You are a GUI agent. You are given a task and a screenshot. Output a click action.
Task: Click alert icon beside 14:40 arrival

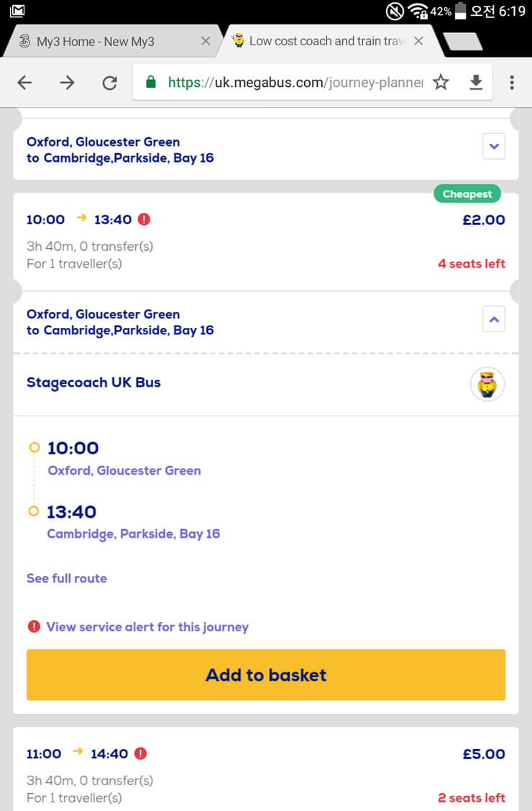[x=140, y=753]
